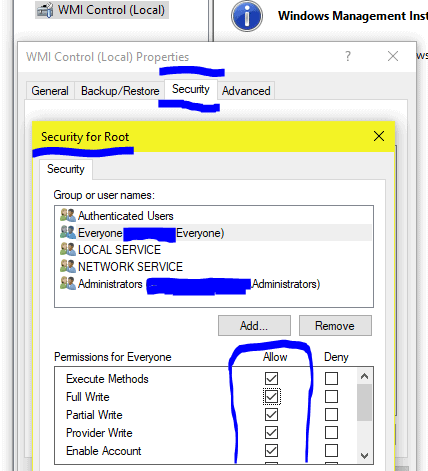Toggle Allow for Full Write
Screen dimensions: 428x471
pos(271,396)
